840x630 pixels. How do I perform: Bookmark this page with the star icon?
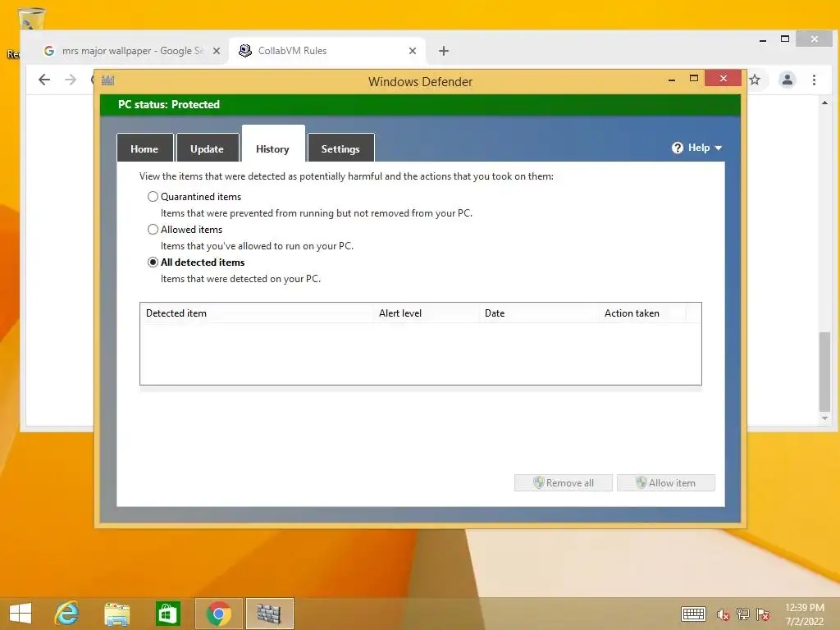click(x=755, y=80)
